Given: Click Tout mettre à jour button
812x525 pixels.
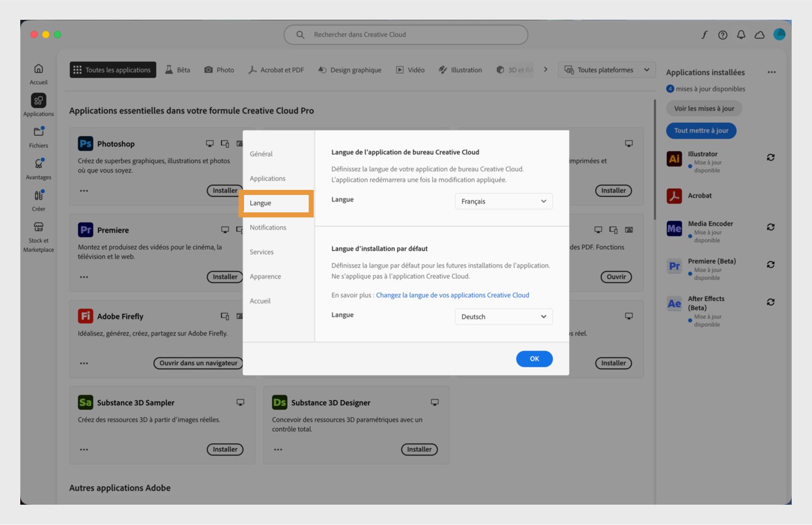Looking at the screenshot, I should point(701,131).
